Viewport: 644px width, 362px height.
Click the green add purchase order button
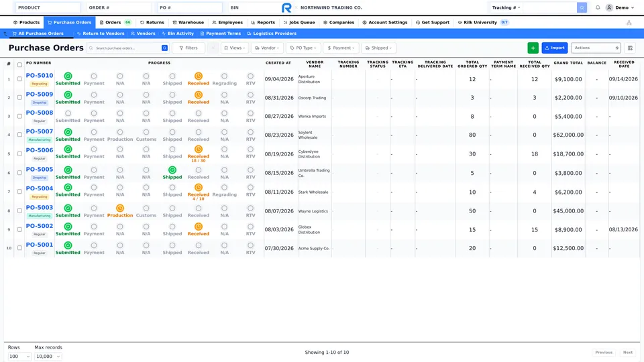[533, 48]
